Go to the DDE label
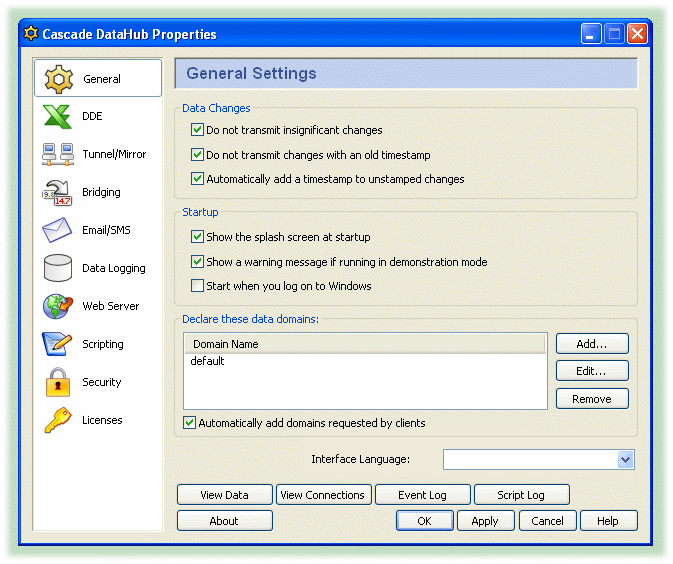Screen dimensions: 673x564 pyautogui.click(x=92, y=116)
